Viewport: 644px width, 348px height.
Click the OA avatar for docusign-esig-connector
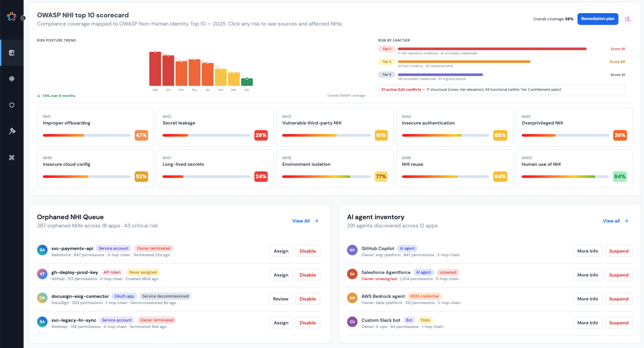pos(42,298)
